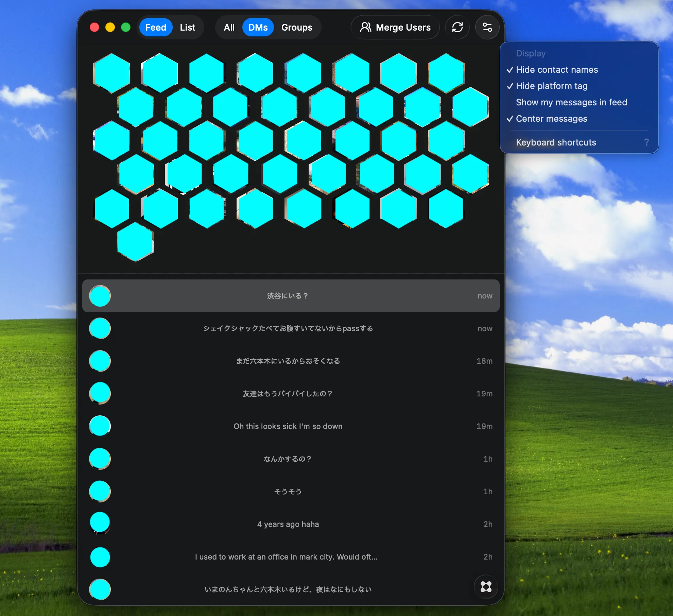Open message Oh this looks sick I'm so down
Viewport: 673px width, 616px height.
(x=291, y=426)
